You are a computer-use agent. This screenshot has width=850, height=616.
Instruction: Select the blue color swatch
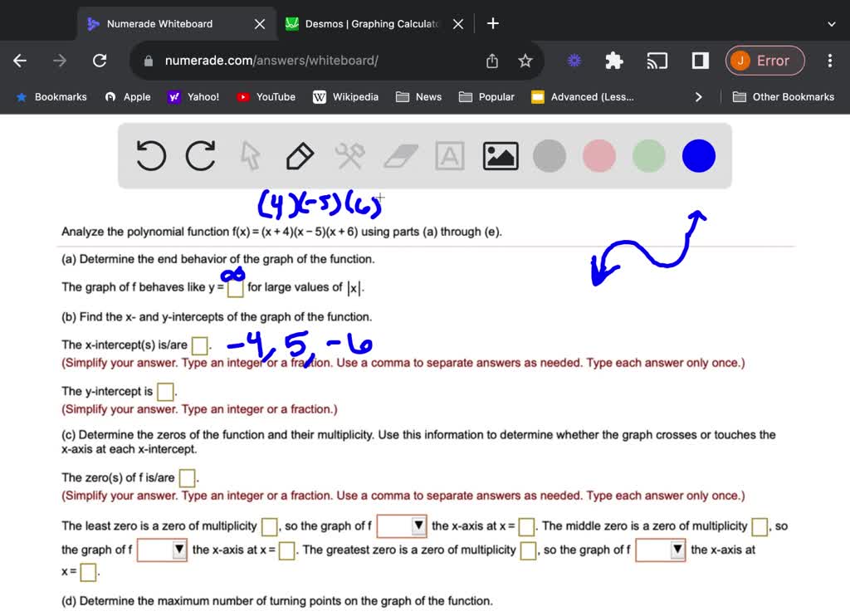(698, 155)
